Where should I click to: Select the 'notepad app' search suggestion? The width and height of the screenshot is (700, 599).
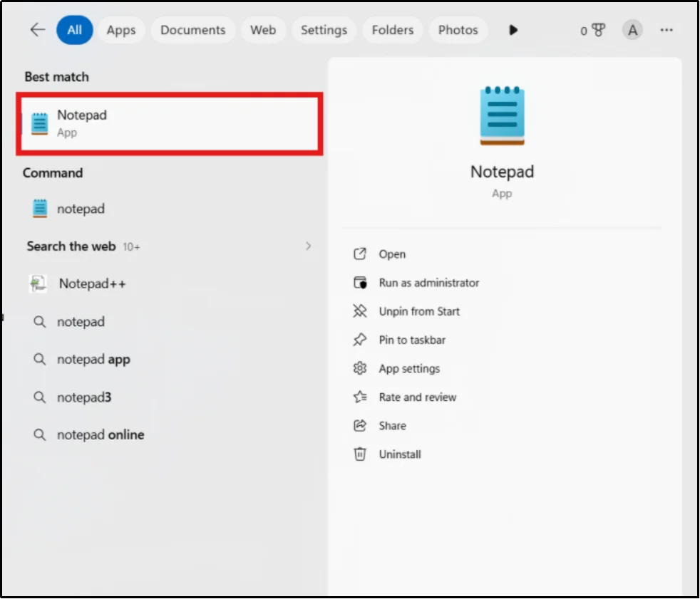[170, 359]
